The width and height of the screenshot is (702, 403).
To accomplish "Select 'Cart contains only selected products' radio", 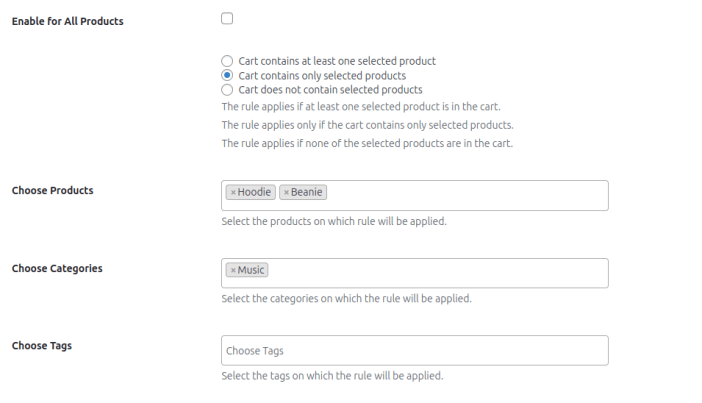I will (227, 75).
